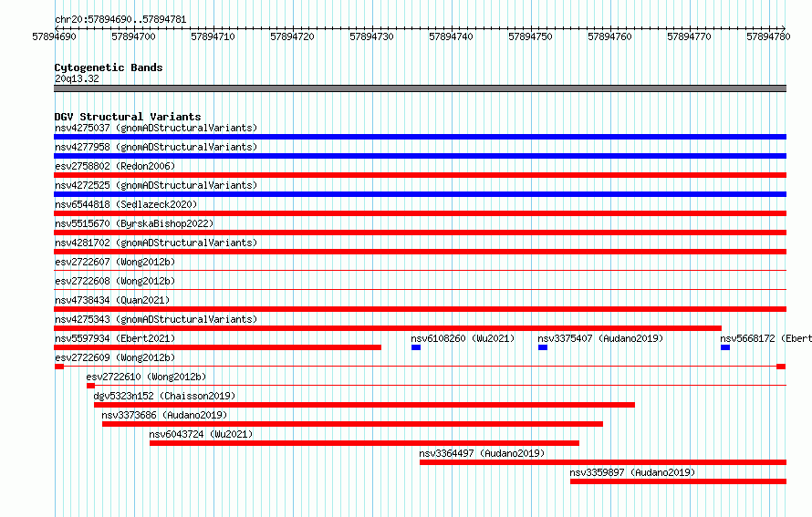The width and height of the screenshot is (812, 517).
Task: Click the DGV Structural Variants track title
Action: (x=128, y=117)
